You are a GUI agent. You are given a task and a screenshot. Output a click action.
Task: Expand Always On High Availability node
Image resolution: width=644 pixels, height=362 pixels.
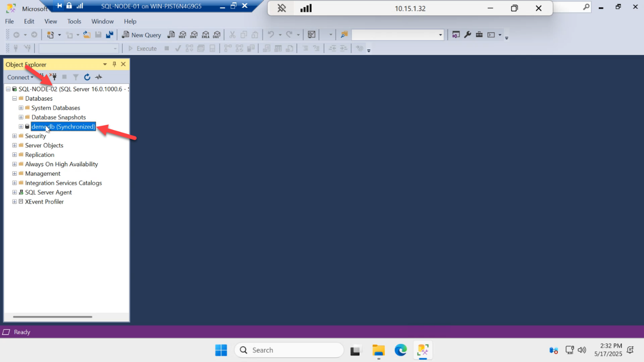point(14,164)
